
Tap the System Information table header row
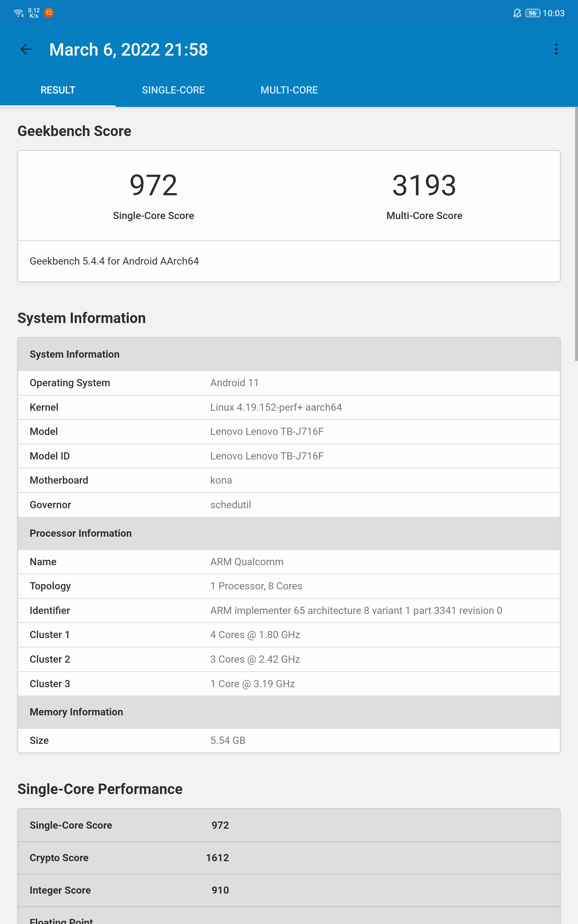click(x=289, y=354)
